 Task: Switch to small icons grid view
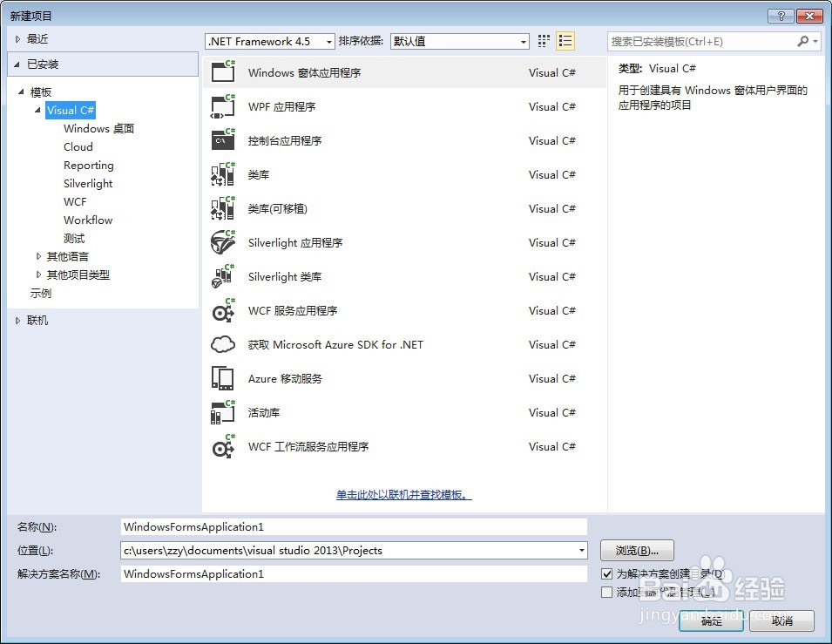click(x=544, y=42)
